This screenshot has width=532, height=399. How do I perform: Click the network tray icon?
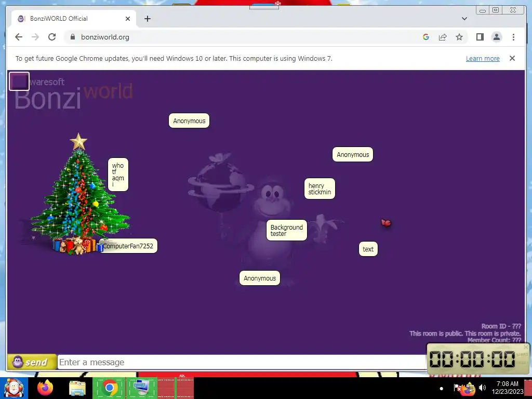[470, 388]
